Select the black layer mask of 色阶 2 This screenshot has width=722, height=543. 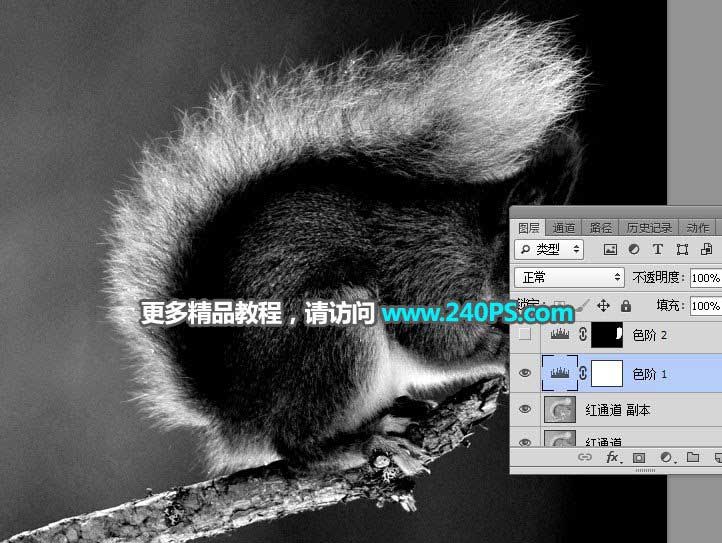point(607,335)
